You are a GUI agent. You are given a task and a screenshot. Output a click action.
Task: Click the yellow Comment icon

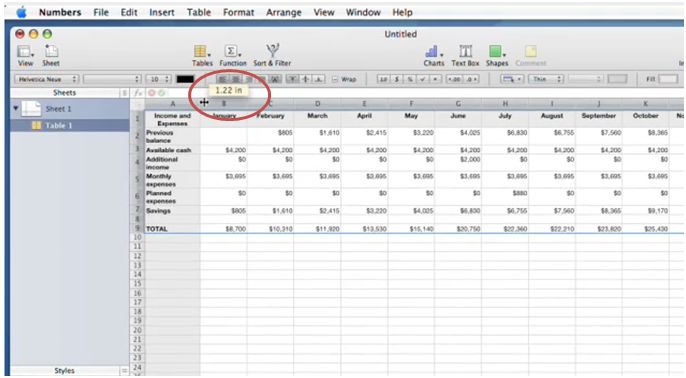coord(531,52)
